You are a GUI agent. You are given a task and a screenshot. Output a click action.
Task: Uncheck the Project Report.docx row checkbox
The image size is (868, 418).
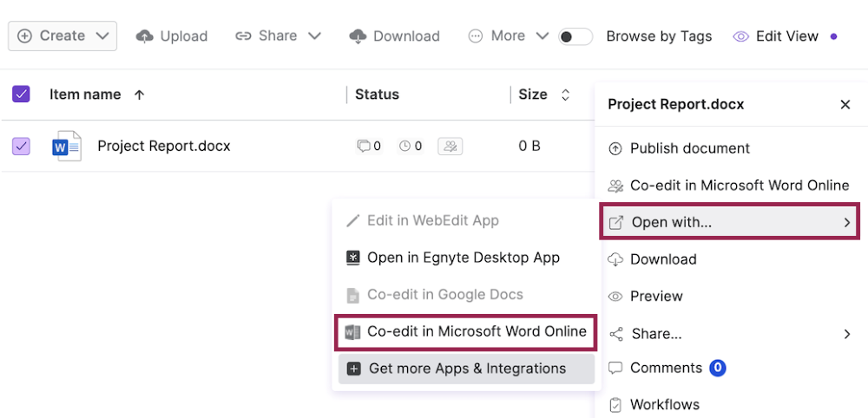[x=21, y=147]
